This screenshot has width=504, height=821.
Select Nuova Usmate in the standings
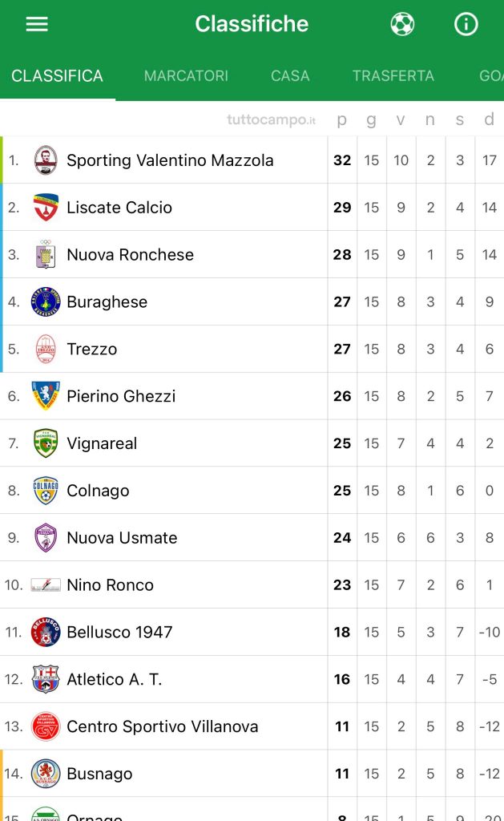252,538
